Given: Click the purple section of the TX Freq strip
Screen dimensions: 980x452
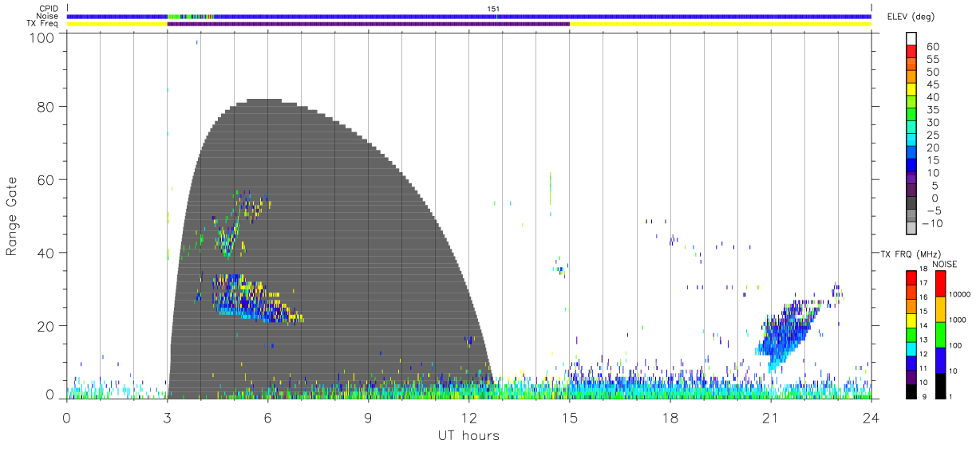Looking at the screenshot, I should tap(369, 24).
